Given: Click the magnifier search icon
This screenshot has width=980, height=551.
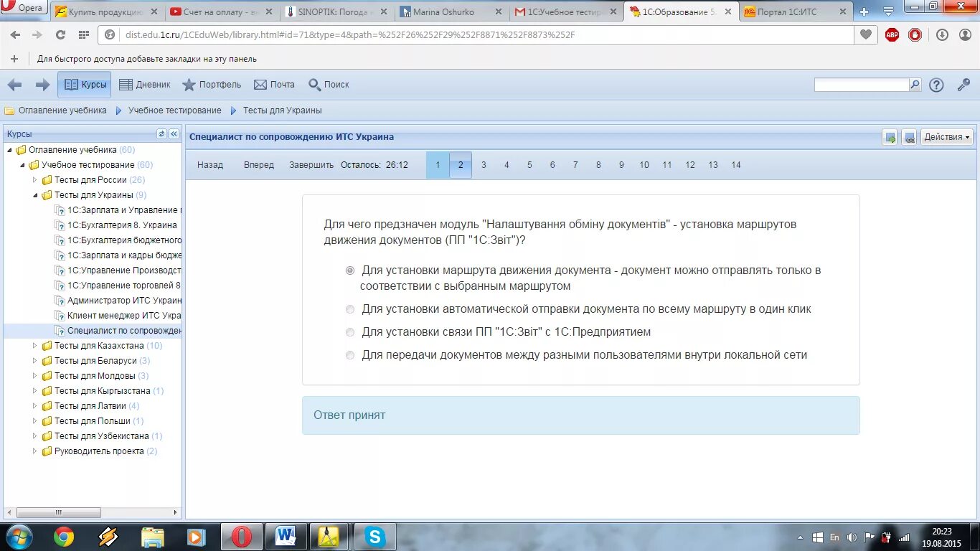Looking at the screenshot, I should (915, 85).
